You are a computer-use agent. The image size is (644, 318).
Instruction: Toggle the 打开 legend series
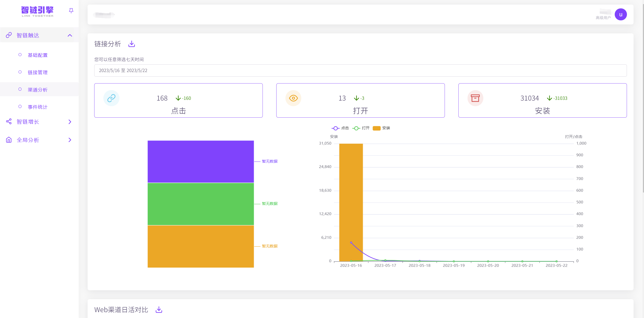(x=361, y=128)
